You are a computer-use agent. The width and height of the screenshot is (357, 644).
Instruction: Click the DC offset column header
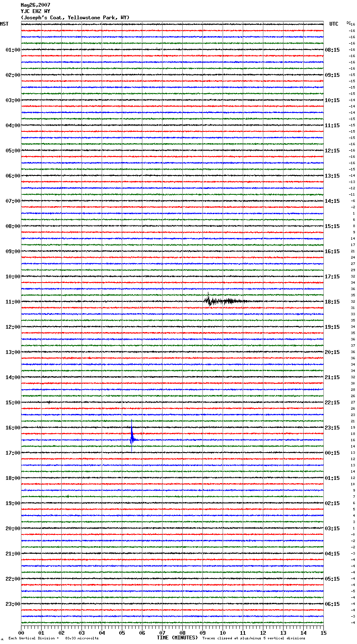click(x=348, y=23)
